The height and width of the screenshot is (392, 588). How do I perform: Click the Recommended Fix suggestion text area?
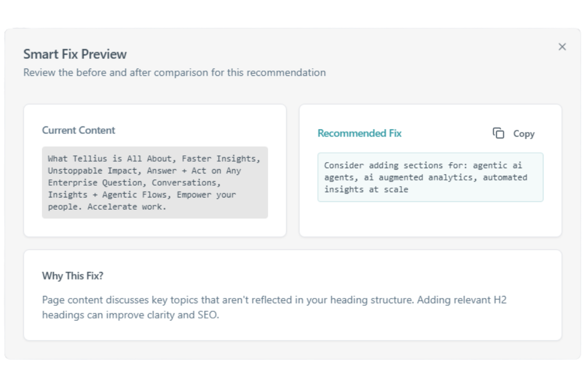coord(430,177)
